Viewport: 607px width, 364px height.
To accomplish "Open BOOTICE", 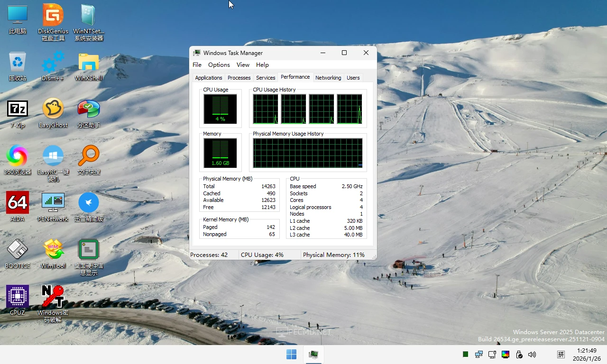I will point(18,249).
